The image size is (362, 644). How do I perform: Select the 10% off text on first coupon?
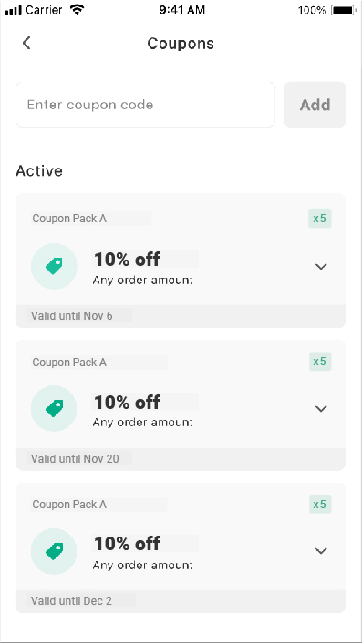click(x=127, y=260)
